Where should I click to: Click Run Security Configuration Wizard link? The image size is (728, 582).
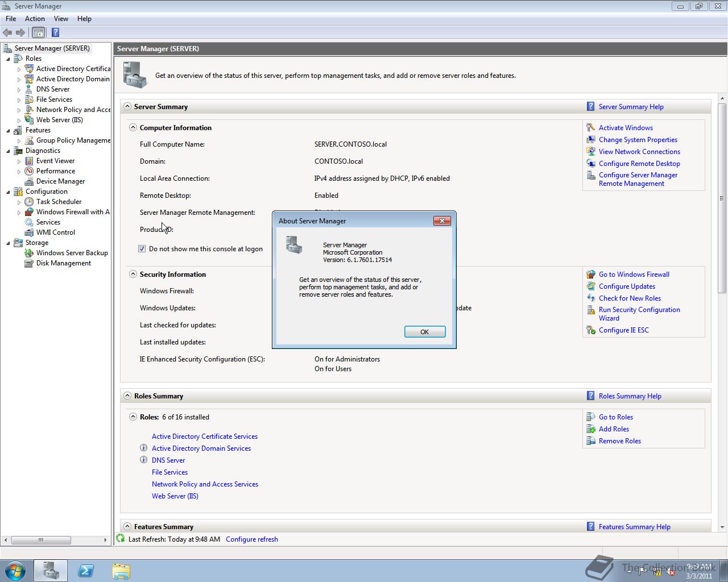click(639, 314)
